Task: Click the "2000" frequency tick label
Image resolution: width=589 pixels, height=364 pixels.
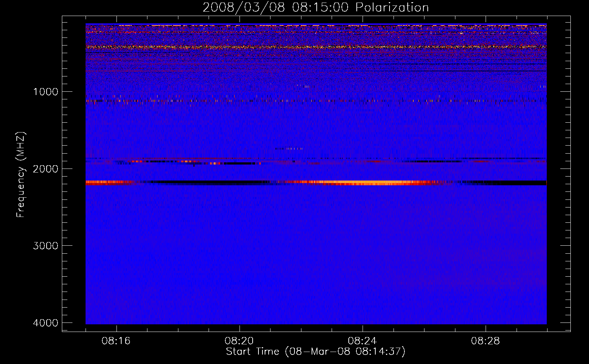Action: [46, 169]
